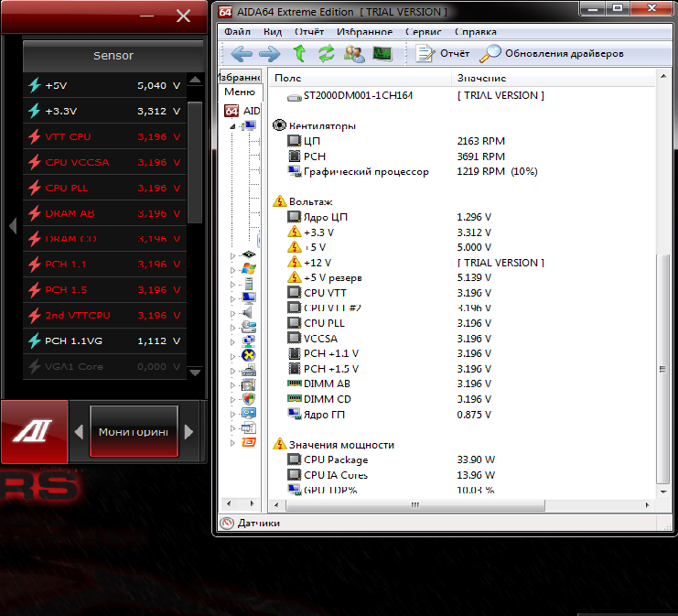
Task: Select the DIMM CD voltage row
Action: click(462, 399)
